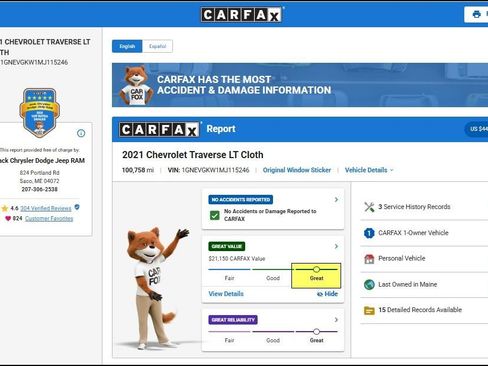Click the NO ACCIDENTS REPORTED badge

point(241,200)
